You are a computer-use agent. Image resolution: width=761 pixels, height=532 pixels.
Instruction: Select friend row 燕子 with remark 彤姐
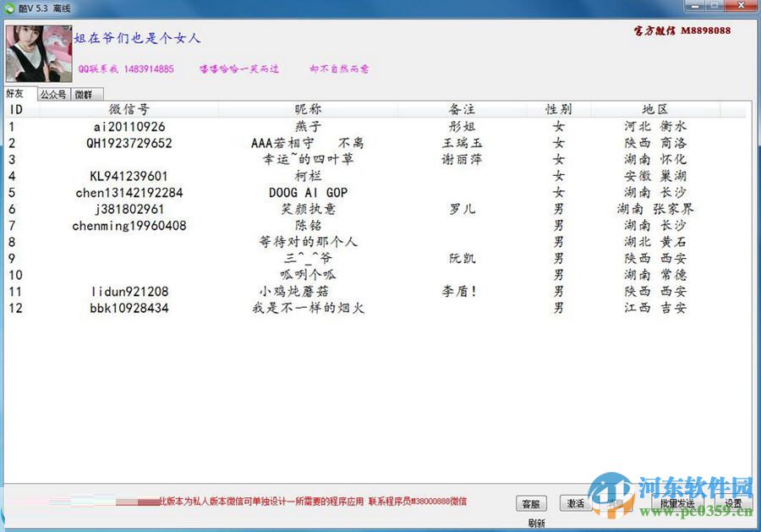click(x=338, y=126)
